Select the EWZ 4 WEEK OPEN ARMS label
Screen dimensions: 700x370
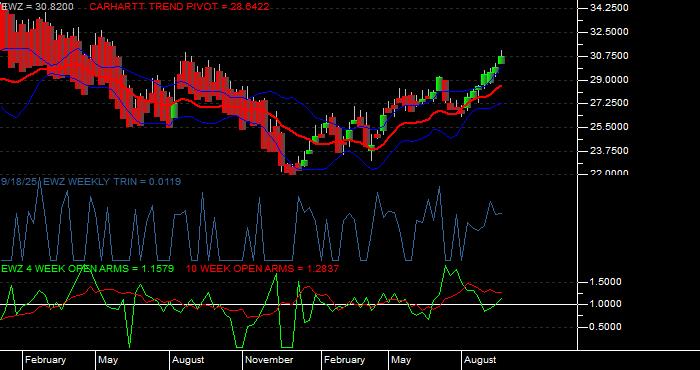88,269
